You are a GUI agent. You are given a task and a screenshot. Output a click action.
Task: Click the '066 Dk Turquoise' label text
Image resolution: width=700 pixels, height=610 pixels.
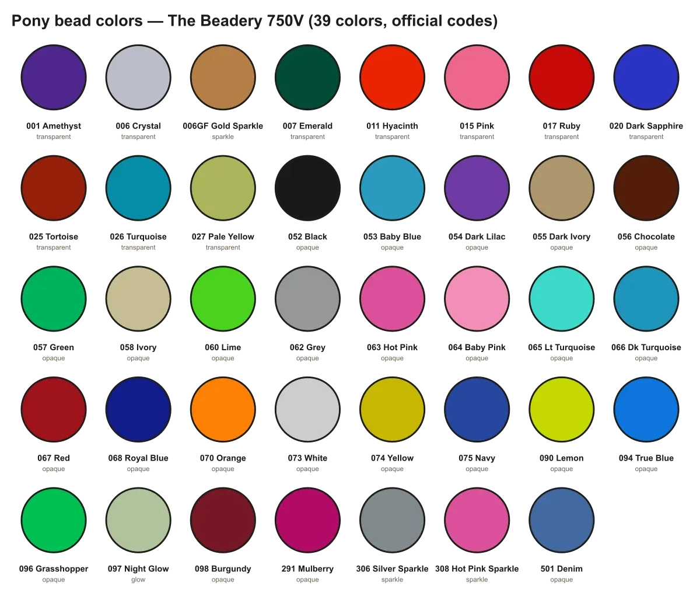[x=646, y=347]
